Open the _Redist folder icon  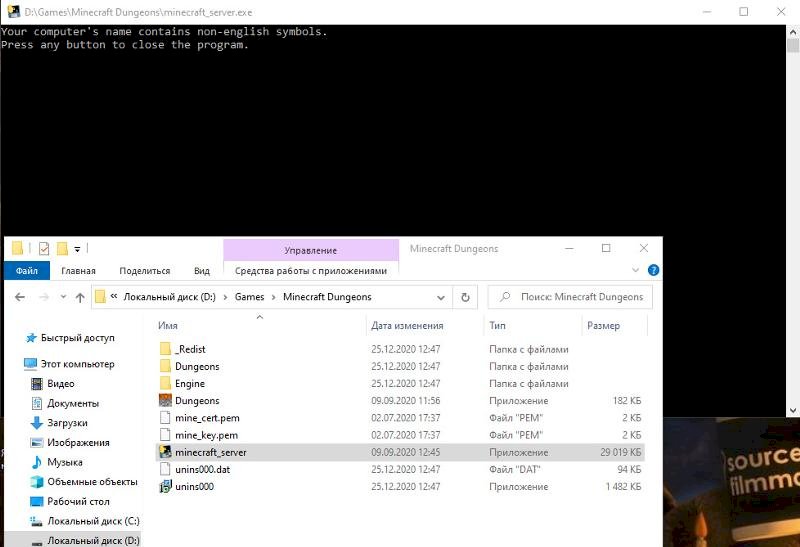coord(165,349)
